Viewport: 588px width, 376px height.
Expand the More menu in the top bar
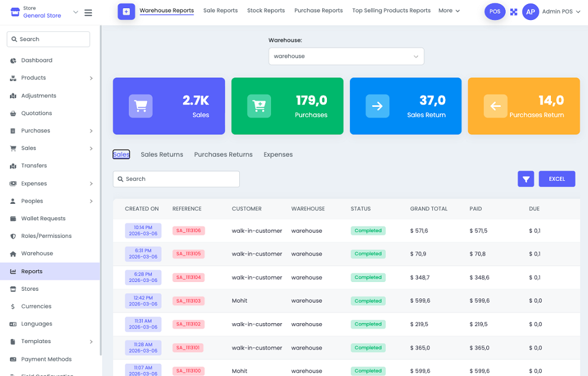(449, 10)
